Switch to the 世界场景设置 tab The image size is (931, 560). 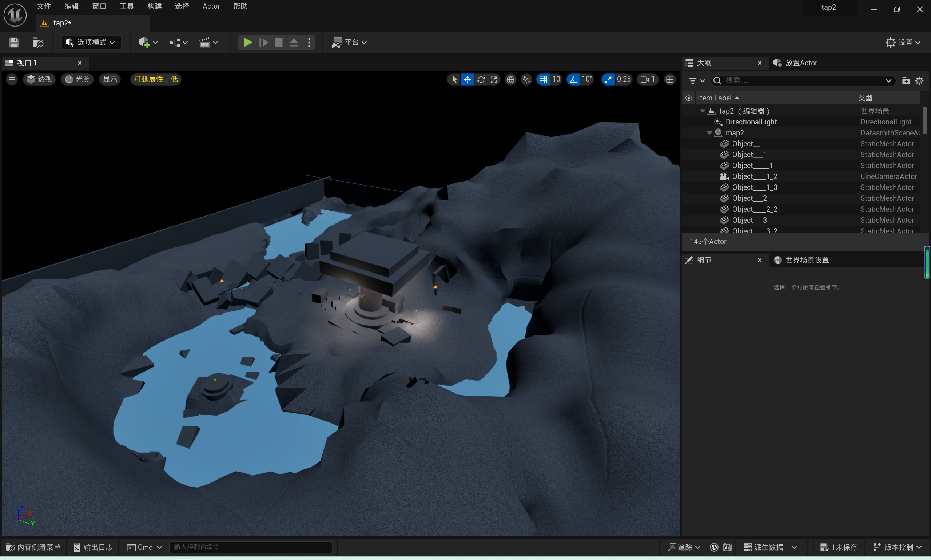click(x=801, y=260)
